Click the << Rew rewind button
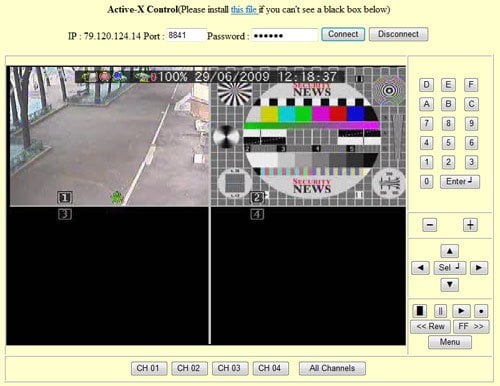The width and height of the screenshot is (500, 386). coord(430,326)
